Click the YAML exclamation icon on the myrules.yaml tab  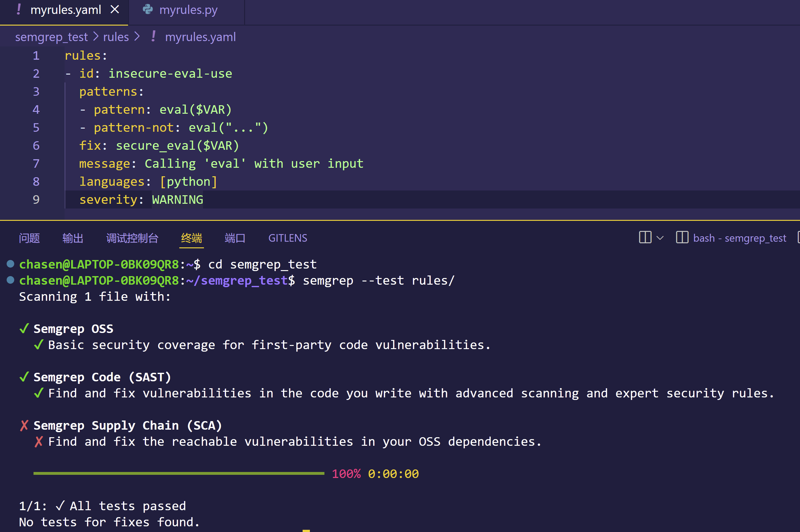19,9
